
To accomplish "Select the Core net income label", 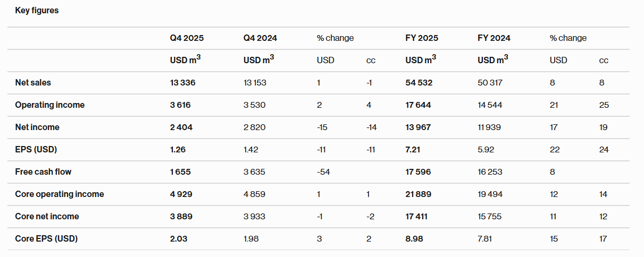I will click(x=47, y=217).
